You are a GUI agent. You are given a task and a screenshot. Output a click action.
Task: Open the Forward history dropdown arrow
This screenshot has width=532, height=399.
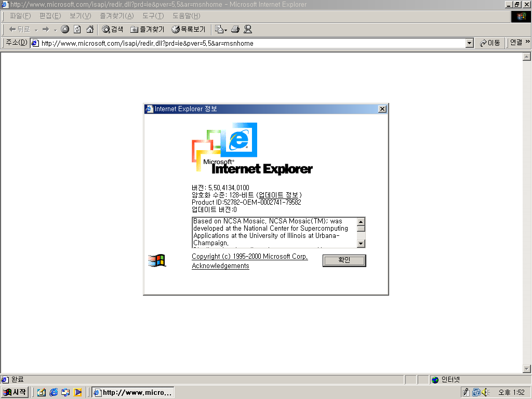[55, 30]
